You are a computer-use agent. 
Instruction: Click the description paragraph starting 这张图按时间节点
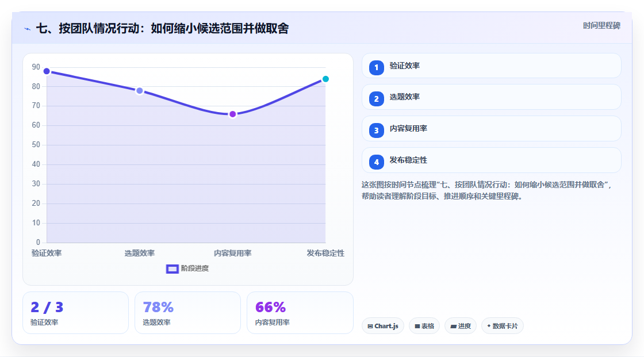click(x=487, y=190)
